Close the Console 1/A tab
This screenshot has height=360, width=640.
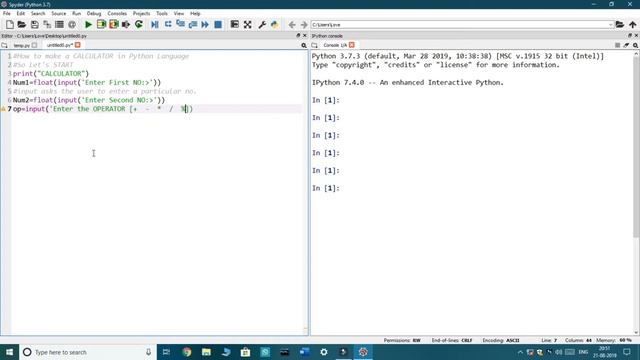[x=351, y=45]
